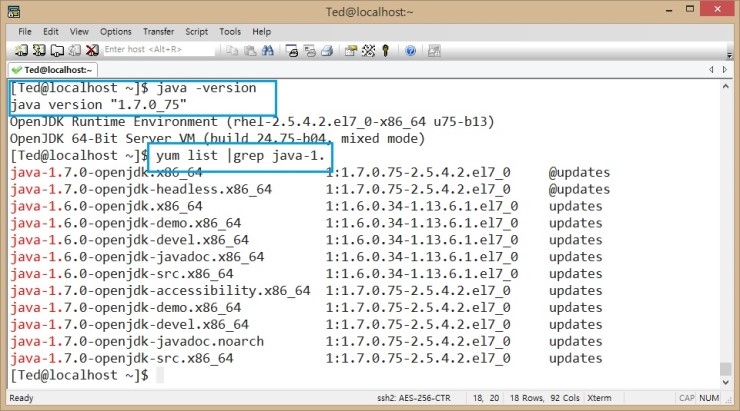Click the OpenJDK Runtime Environment output line
The height and width of the screenshot is (411, 740).
(x=252, y=122)
